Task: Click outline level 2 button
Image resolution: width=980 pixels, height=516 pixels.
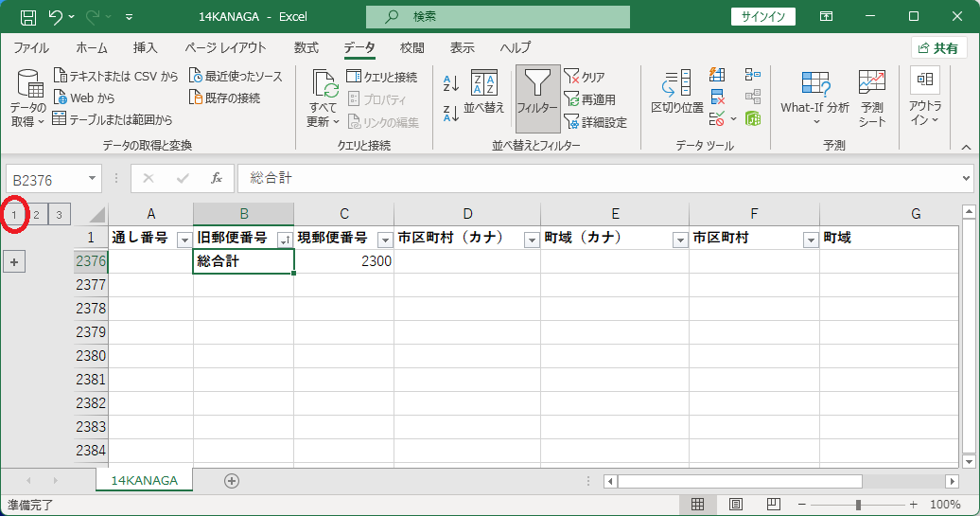Action: [x=36, y=215]
